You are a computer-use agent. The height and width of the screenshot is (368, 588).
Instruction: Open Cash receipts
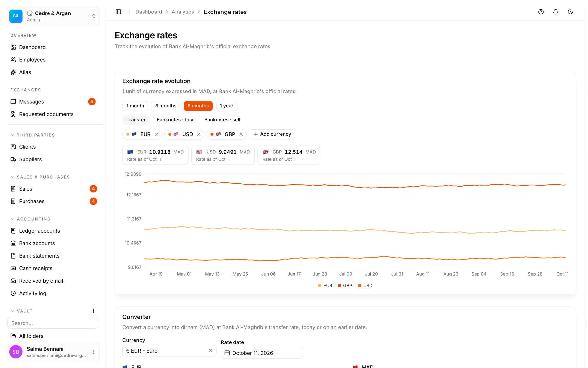(x=53, y=268)
